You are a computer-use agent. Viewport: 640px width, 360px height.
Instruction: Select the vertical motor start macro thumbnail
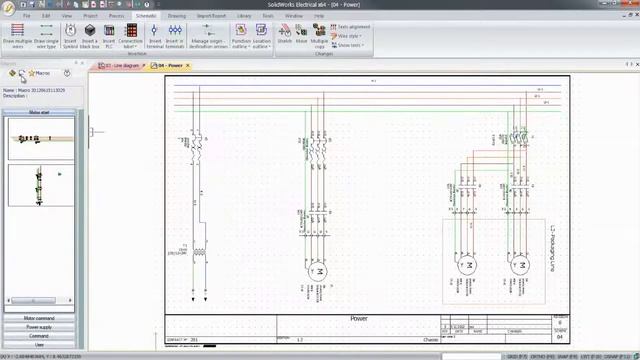tap(41, 185)
